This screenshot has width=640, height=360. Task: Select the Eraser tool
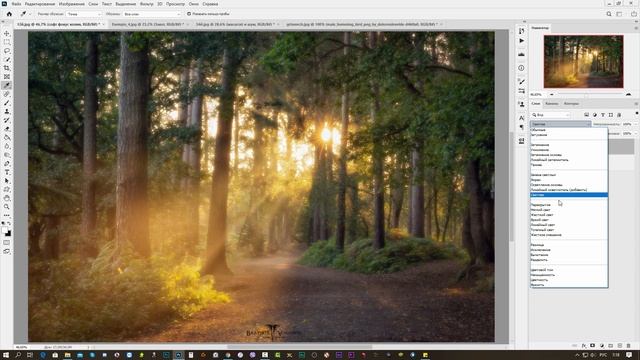7,129
